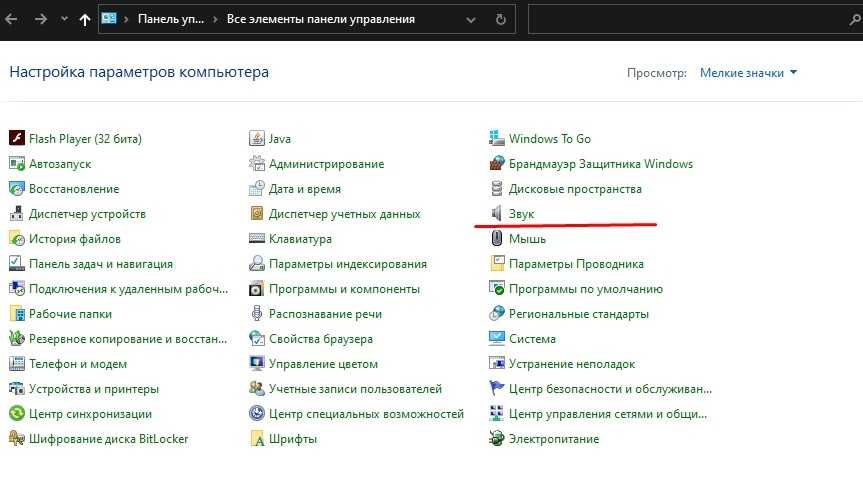Click the Звук speaker icon
Screen dimensions: 863x504
coord(497,214)
